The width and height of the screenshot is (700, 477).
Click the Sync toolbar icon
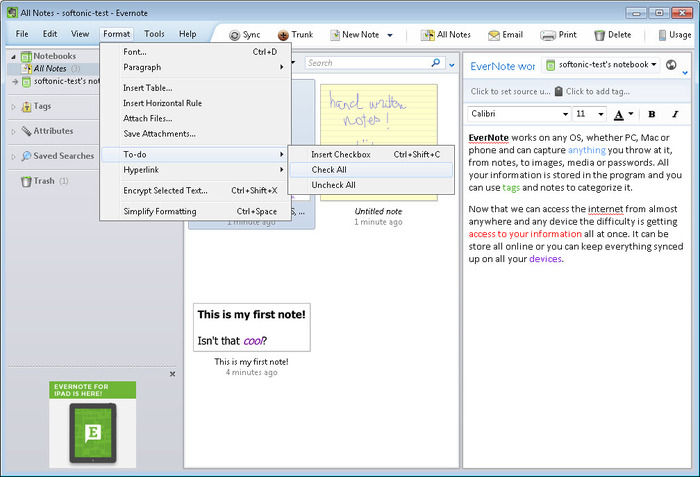pos(234,35)
